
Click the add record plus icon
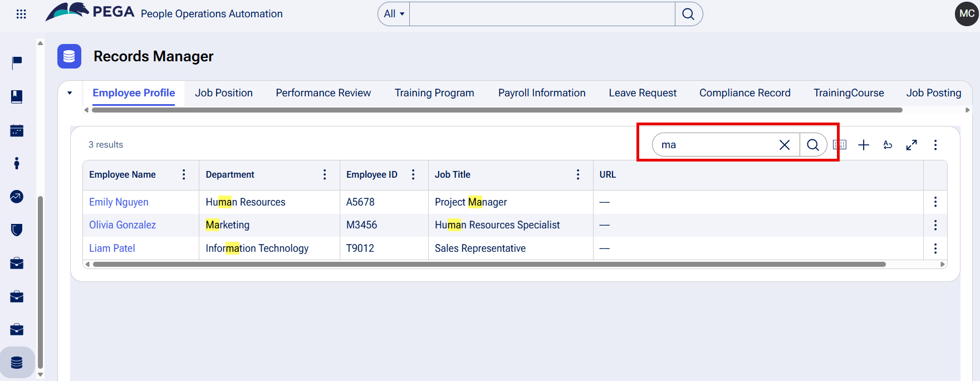click(x=864, y=145)
